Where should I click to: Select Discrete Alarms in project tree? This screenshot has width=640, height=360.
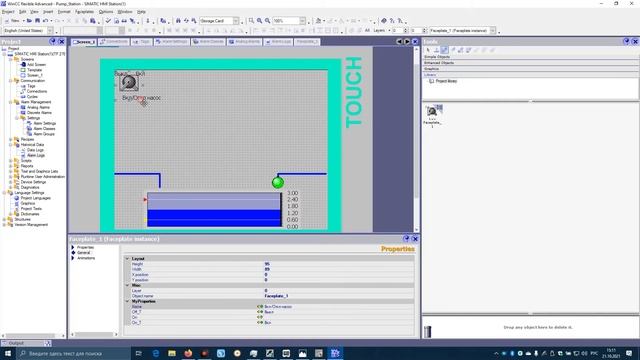[39, 113]
